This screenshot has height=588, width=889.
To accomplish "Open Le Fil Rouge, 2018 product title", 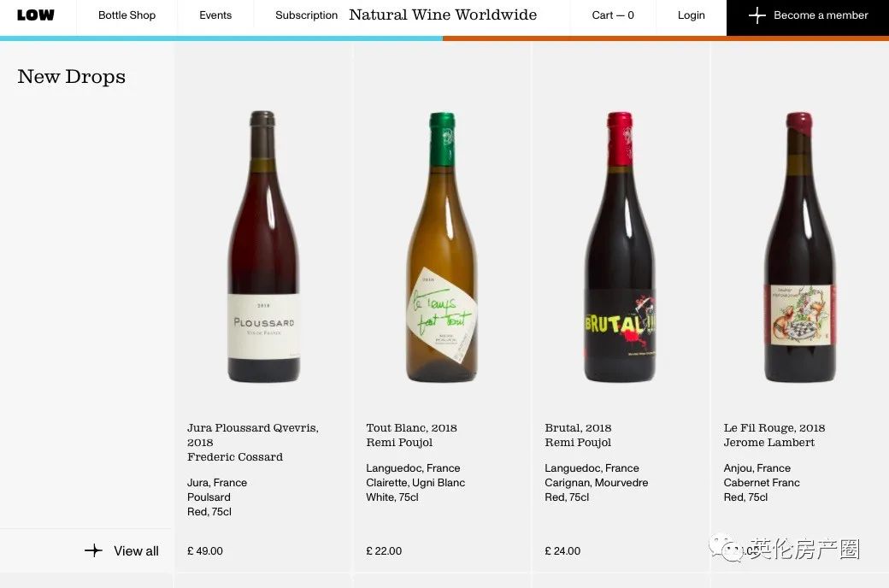I will click(774, 428).
